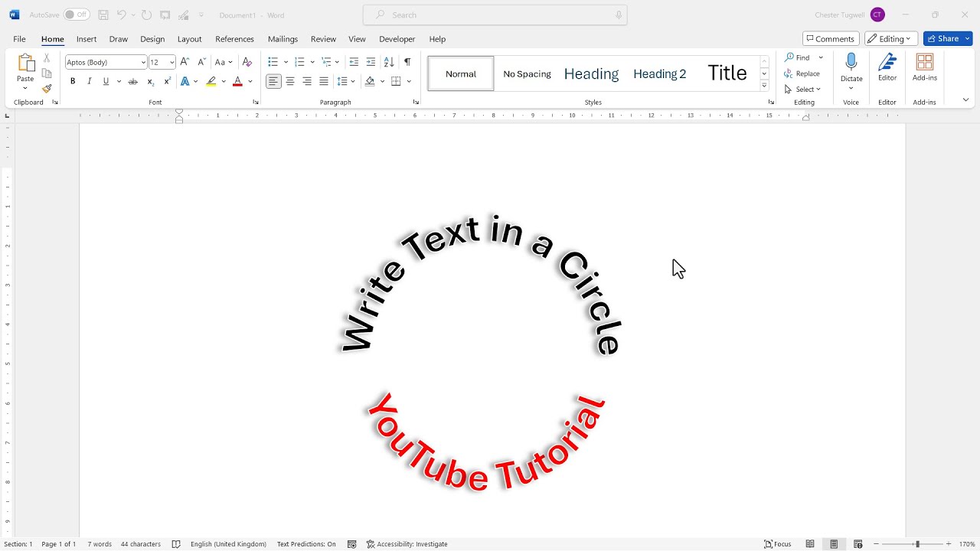Toggle Text Predictions setting
Image resolution: width=980 pixels, height=551 pixels.
click(306, 544)
